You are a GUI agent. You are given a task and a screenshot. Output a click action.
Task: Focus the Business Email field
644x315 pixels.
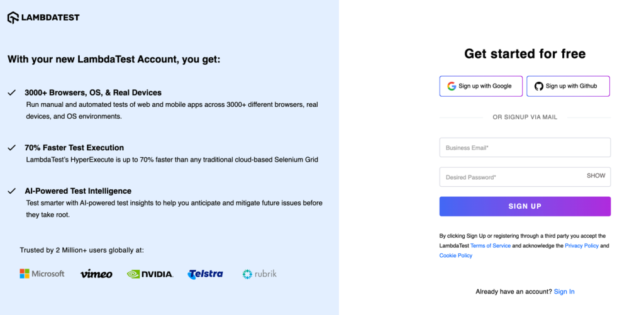tap(525, 147)
